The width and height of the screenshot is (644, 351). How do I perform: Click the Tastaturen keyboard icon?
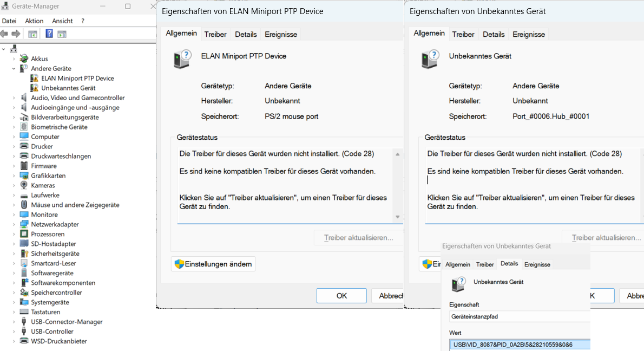[24, 312]
